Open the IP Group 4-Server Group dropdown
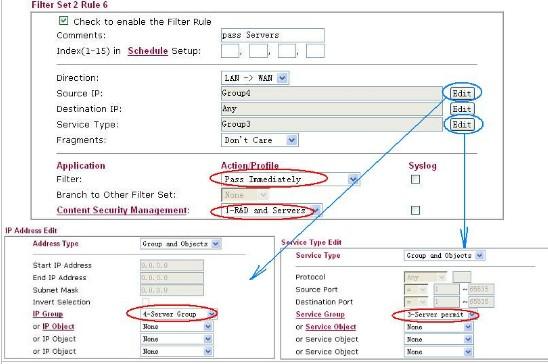 coord(178,314)
